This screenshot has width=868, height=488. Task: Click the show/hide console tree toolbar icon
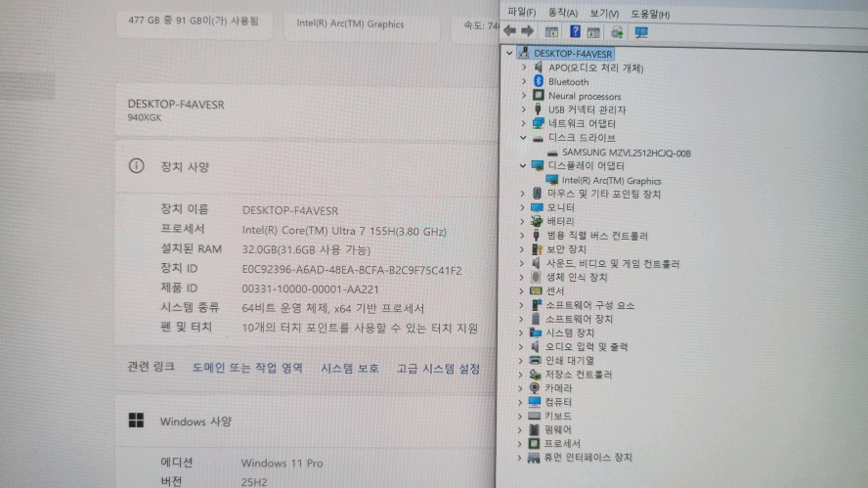551,32
